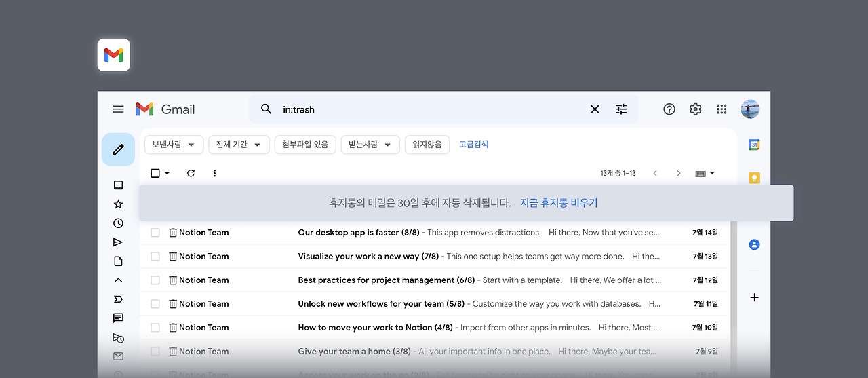This screenshot has width=868, height=378.
Task: Open Settings gear icon
Action: tap(695, 109)
